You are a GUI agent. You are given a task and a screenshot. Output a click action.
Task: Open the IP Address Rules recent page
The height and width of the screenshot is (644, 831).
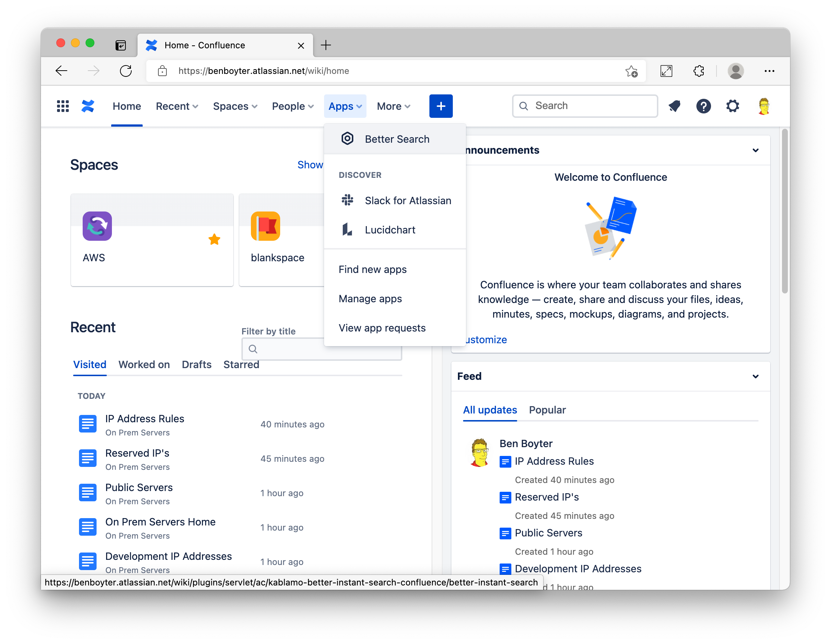144,419
